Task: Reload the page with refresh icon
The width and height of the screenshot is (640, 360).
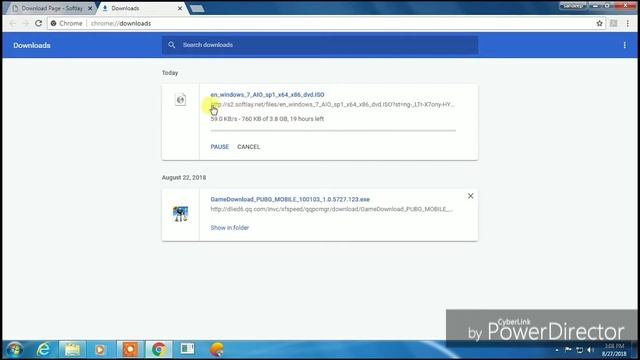Action: 38,23
